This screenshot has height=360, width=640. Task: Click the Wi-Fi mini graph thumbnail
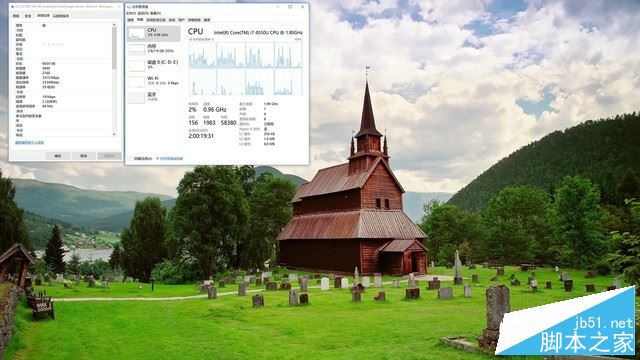pyautogui.click(x=136, y=82)
